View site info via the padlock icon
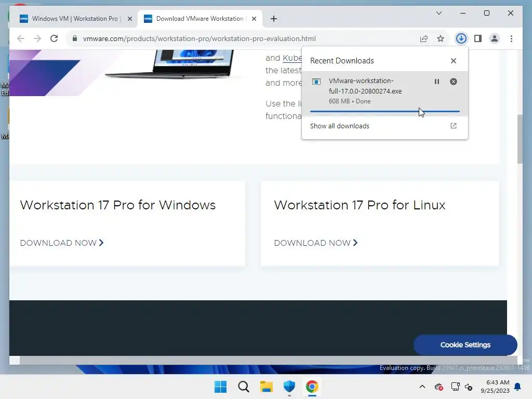 [x=75, y=38]
